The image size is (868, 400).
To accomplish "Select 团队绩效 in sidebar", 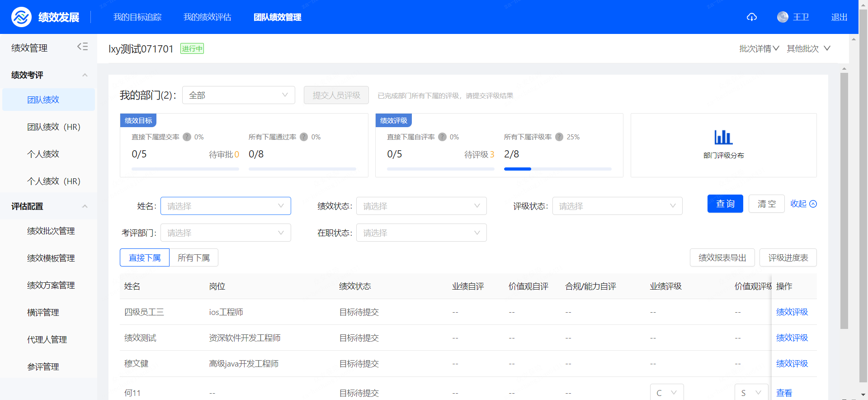I will (48, 100).
